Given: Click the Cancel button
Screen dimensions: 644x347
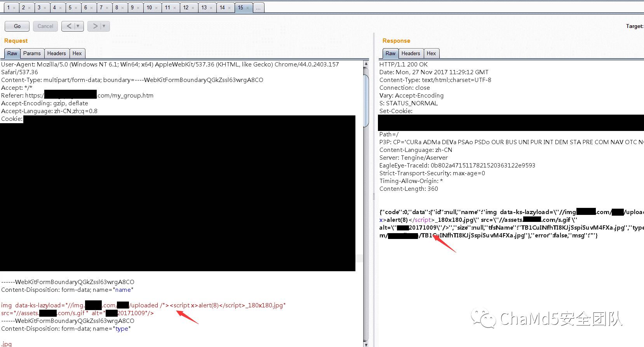Looking at the screenshot, I should [45, 26].
